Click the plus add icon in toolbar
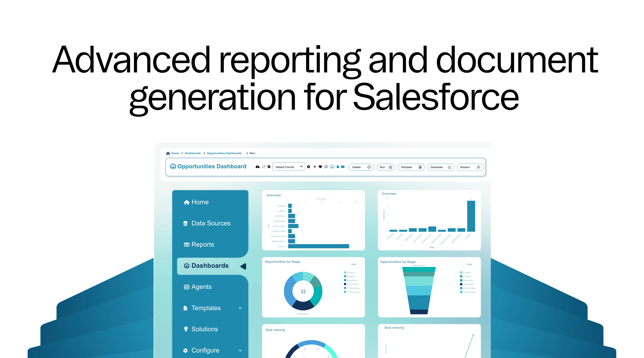The height and width of the screenshot is (358, 644). click(x=315, y=167)
